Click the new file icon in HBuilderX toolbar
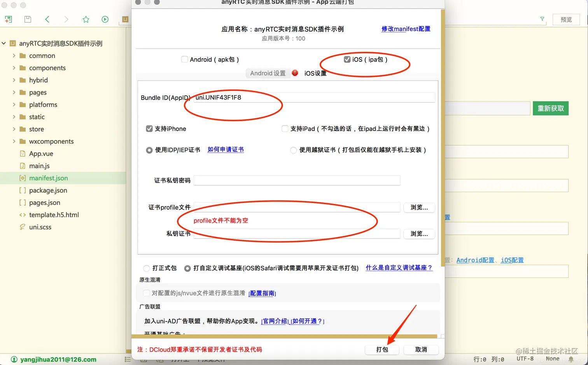 [9, 19]
